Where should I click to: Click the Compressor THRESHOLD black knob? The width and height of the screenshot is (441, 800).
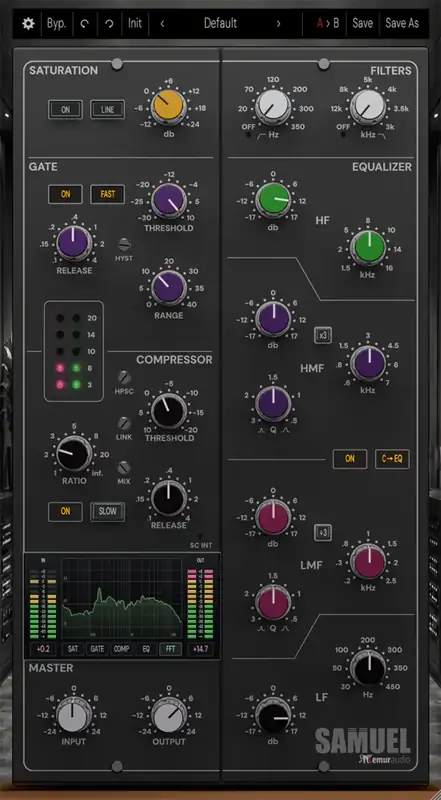click(x=168, y=411)
